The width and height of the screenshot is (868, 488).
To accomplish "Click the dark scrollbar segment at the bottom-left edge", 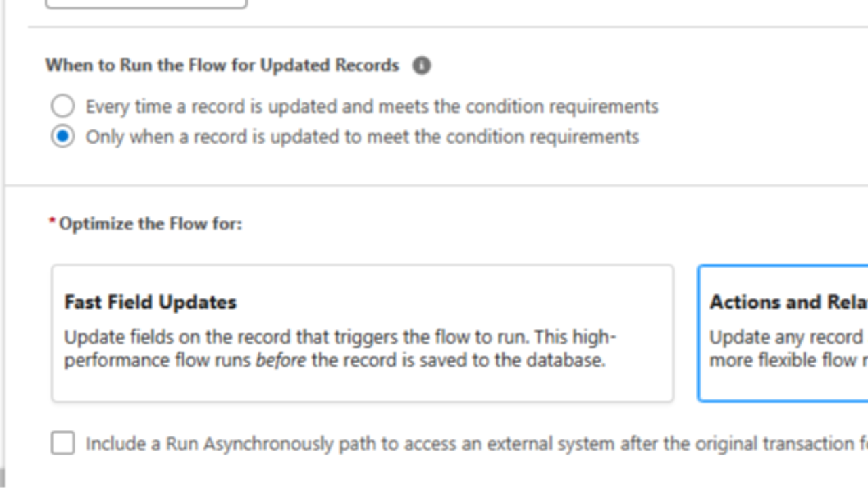I will tap(2, 477).
